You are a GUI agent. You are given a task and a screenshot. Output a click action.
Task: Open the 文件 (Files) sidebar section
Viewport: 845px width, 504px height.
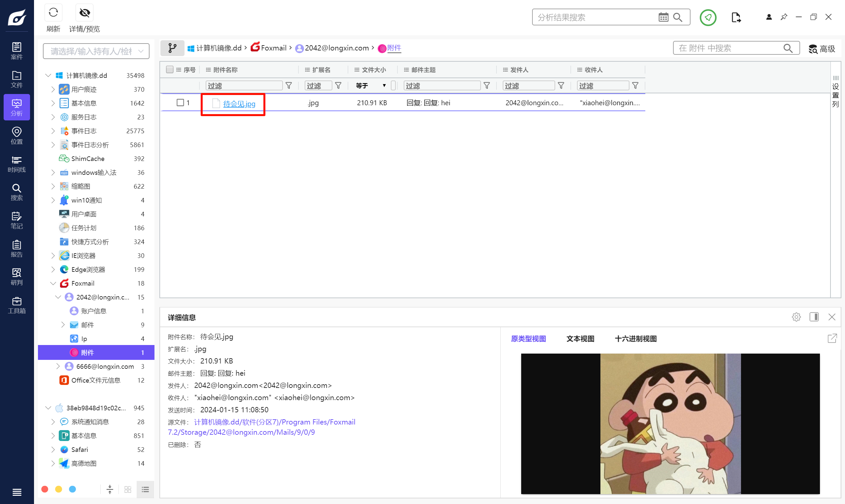(x=17, y=79)
